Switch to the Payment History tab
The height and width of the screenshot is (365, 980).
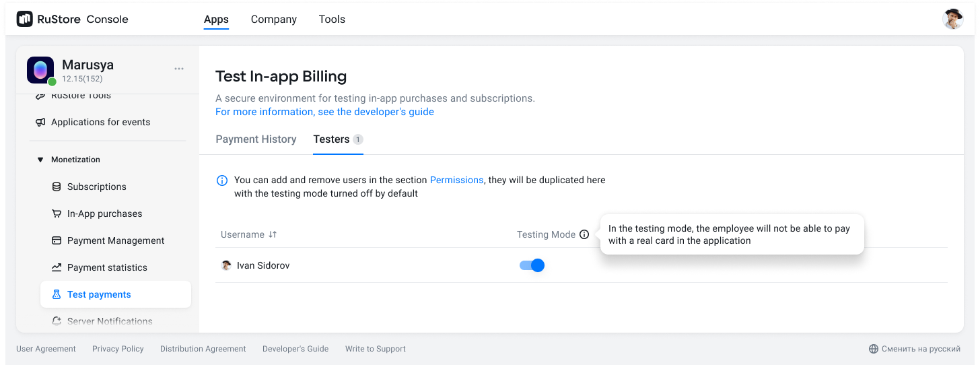pos(256,139)
